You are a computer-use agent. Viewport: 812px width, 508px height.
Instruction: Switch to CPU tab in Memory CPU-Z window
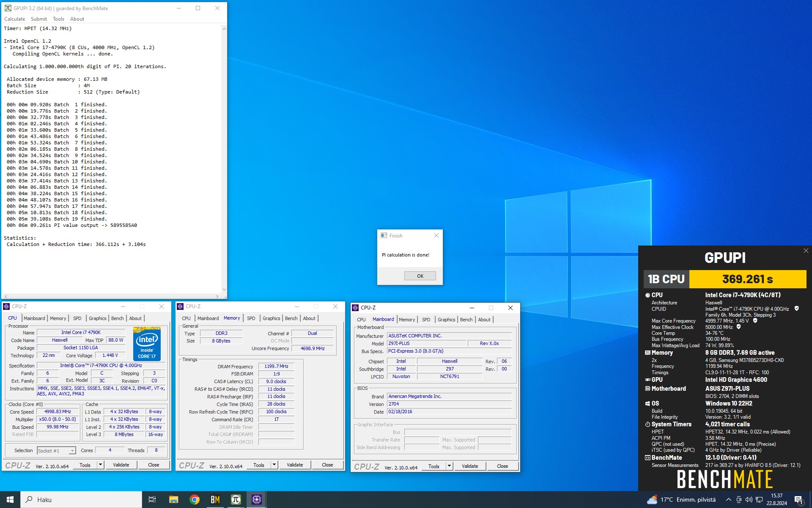(x=186, y=318)
